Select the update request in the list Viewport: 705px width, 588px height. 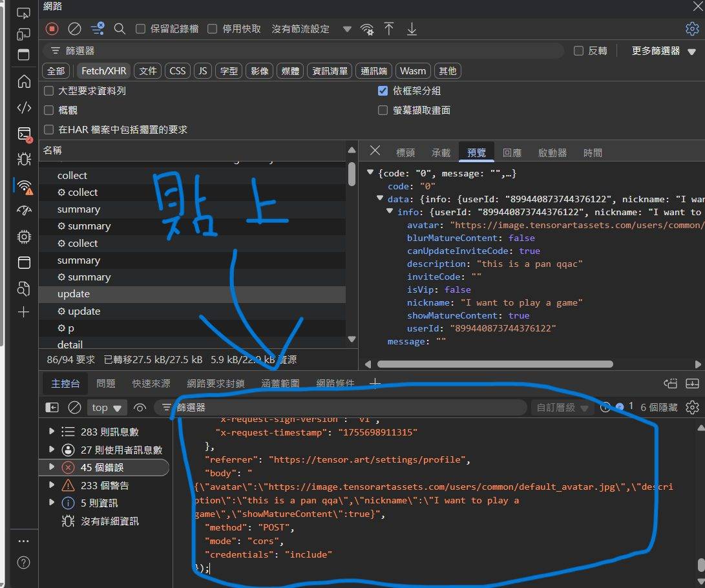point(74,294)
